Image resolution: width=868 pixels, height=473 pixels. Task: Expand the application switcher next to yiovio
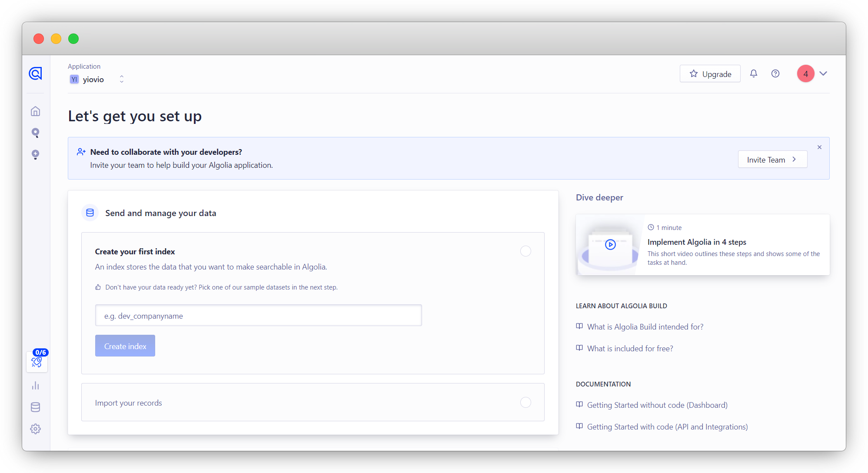[122, 79]
